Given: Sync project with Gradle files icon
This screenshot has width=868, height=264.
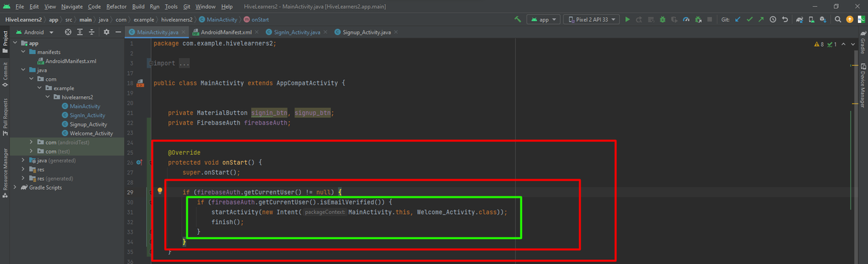Looking at the screenshot, I should 800,20.
